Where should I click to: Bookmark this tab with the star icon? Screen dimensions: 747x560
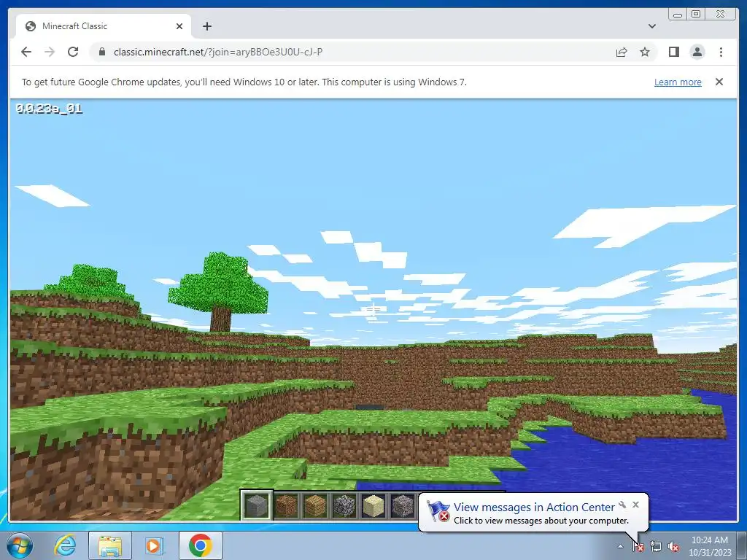click(645, 52)
